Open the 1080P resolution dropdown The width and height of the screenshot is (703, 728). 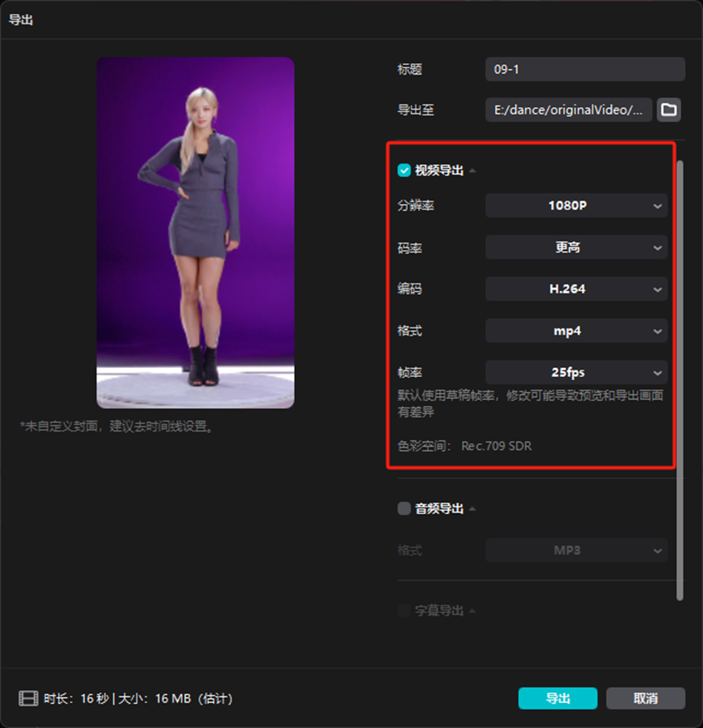[x=576, y=206]
